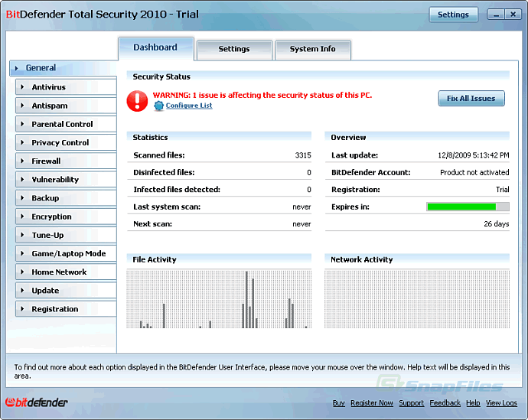Switch to the System Info tab
The width and height of the screenshot is (528, 420).
click(x=313, y=50)
